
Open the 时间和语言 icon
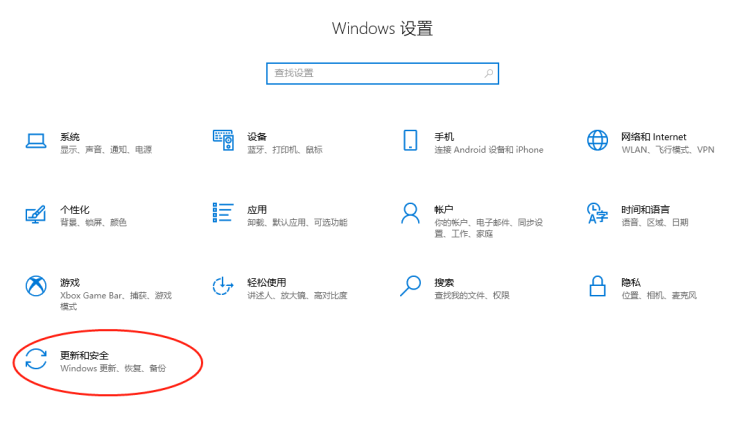597,213
